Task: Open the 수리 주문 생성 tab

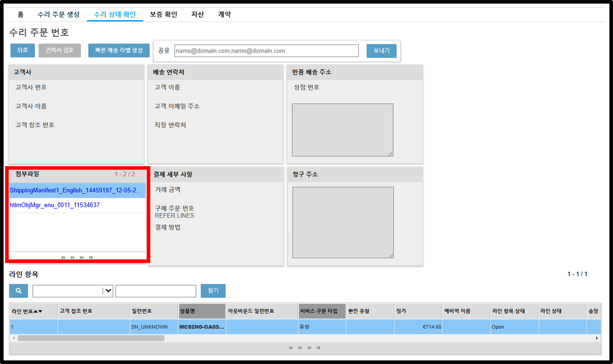Action: coord(59,15)
